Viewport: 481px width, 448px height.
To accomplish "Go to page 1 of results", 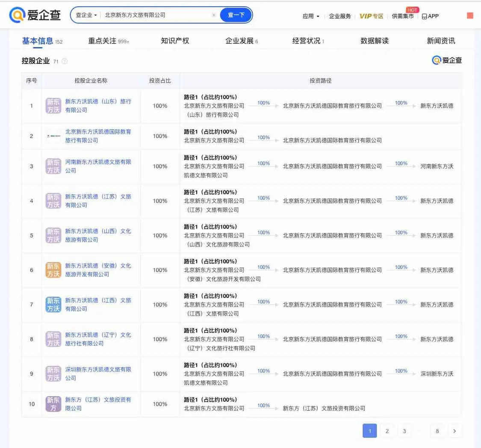I will 370,431.
